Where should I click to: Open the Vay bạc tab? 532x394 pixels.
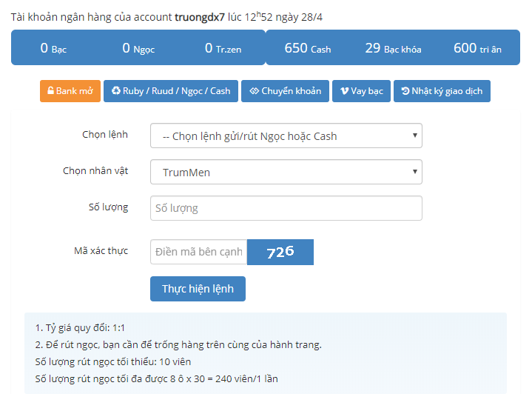361,91
